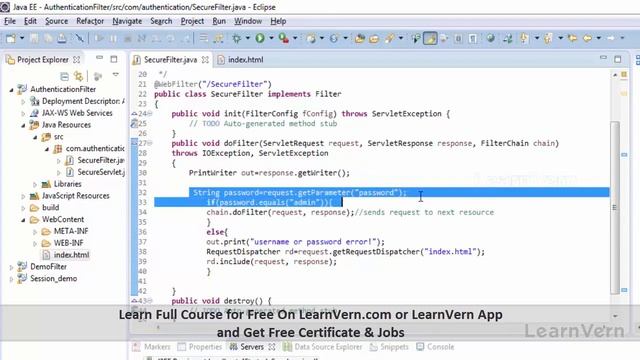The height and width of the screenshot is (360, 640).
Task: Open the Source menu
Action: (56, 21)
